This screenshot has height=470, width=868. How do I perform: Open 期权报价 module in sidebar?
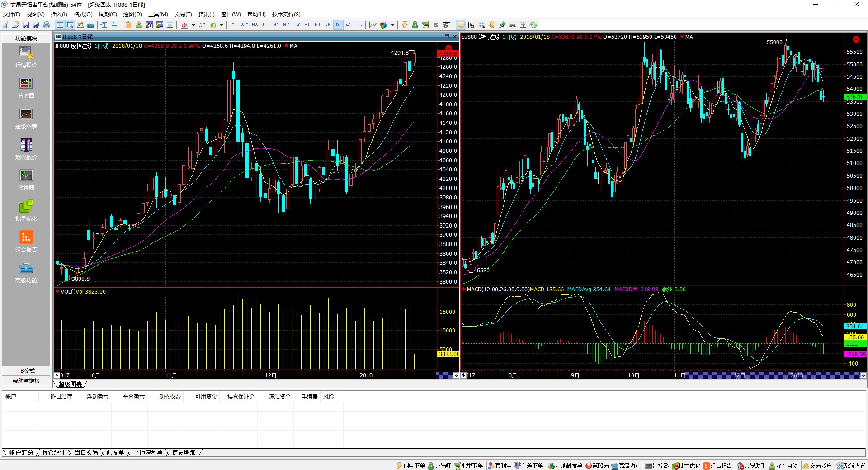point(26,149)
